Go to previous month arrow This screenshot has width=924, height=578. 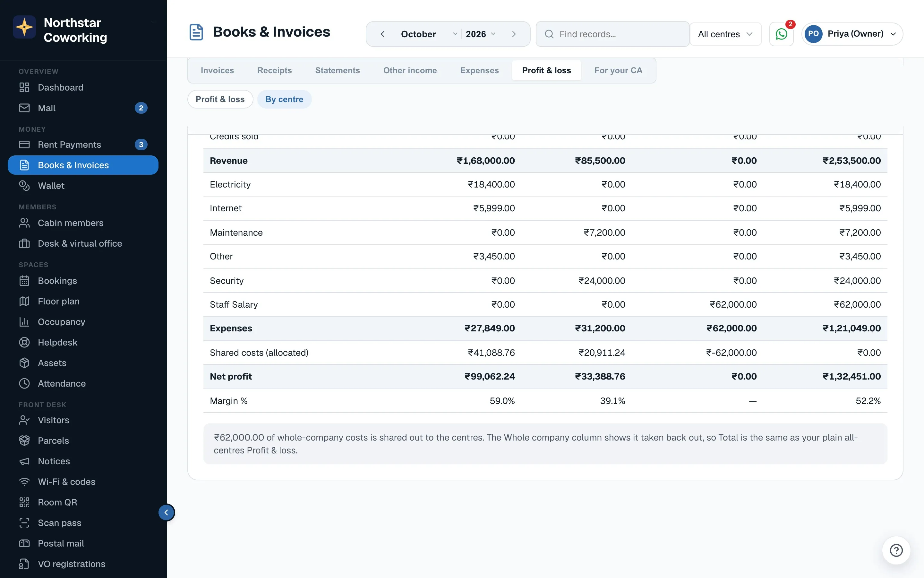point(382,34)
